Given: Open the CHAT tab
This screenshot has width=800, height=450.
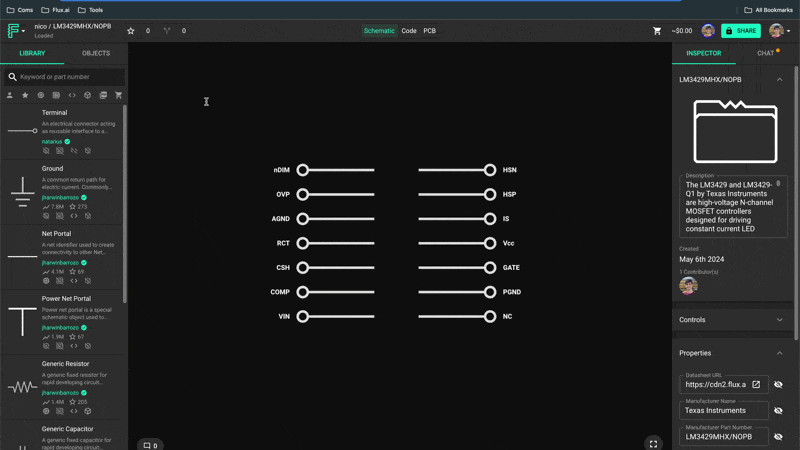Looking at the screenshot, I should 765,53.
